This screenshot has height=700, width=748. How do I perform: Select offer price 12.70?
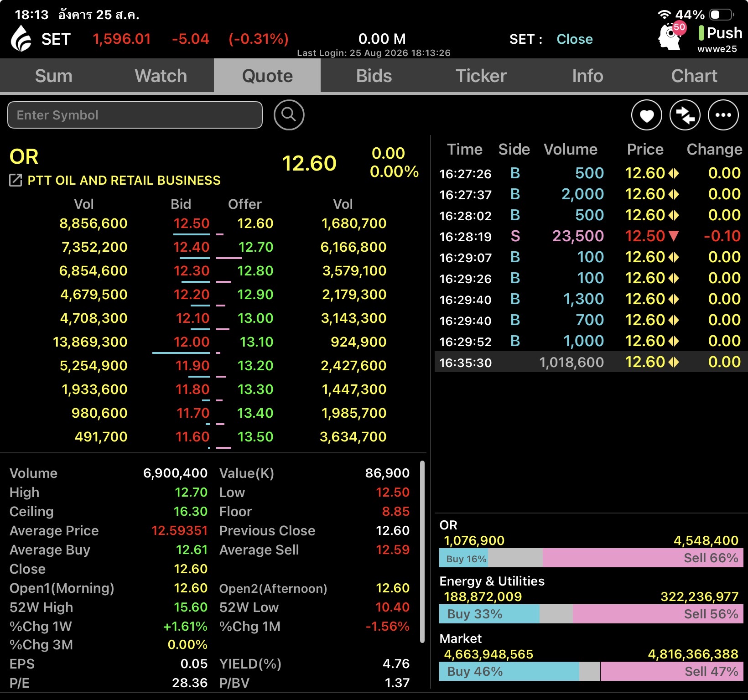(255, 247)
